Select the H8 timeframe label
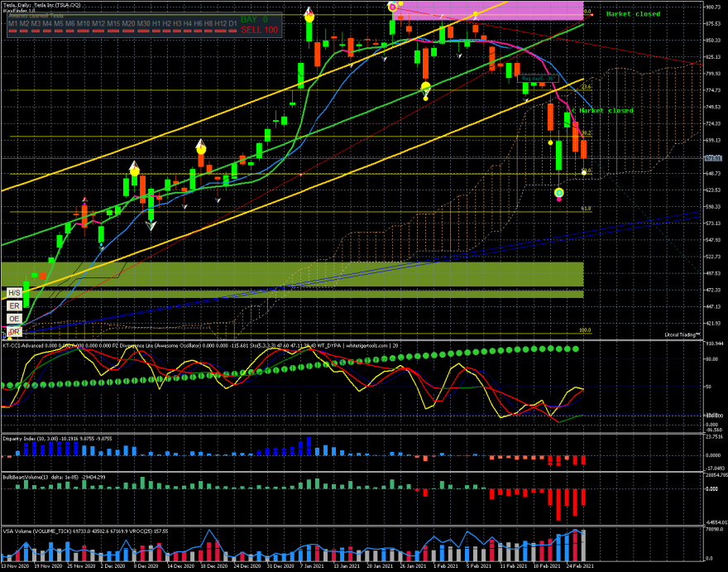Screen dimensions: 728x572 (x=208, y=24)
